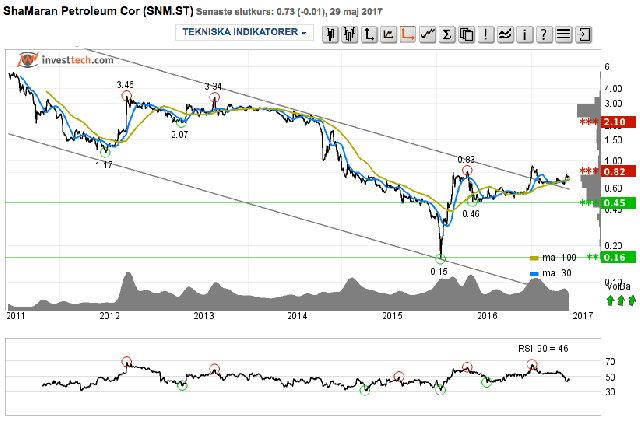640x423 pixels.
Task: Click the investtech.com logo
Action: click(x=65, y=60)
